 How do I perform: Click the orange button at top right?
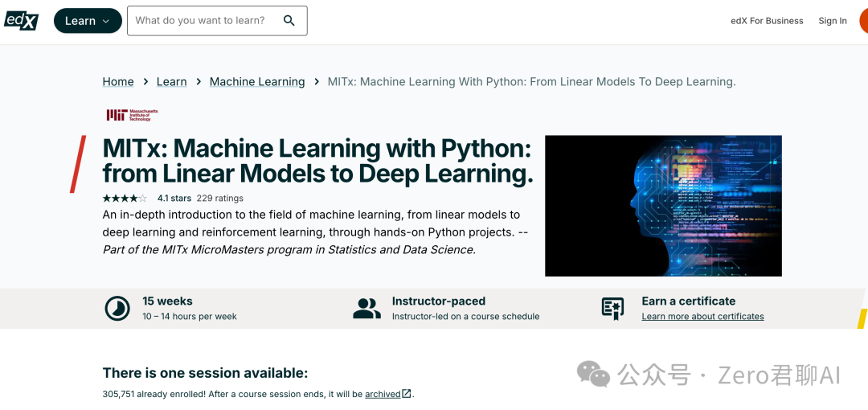pyautogui.click(x=863, y=21)
